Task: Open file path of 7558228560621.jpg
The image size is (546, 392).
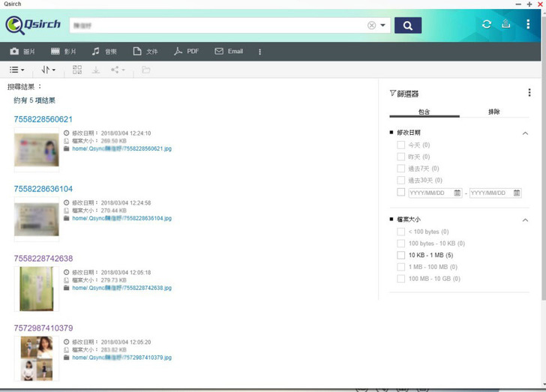Action: click(121, 148)
